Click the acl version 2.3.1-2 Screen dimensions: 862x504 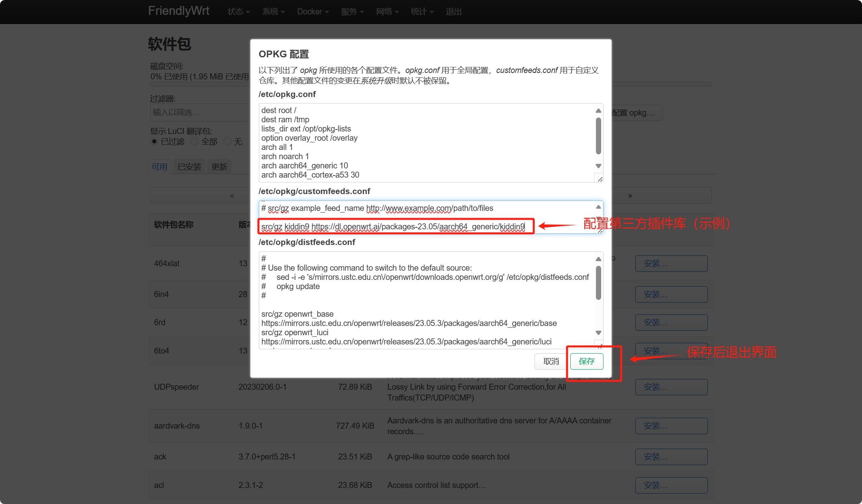[x=250, y=485]
